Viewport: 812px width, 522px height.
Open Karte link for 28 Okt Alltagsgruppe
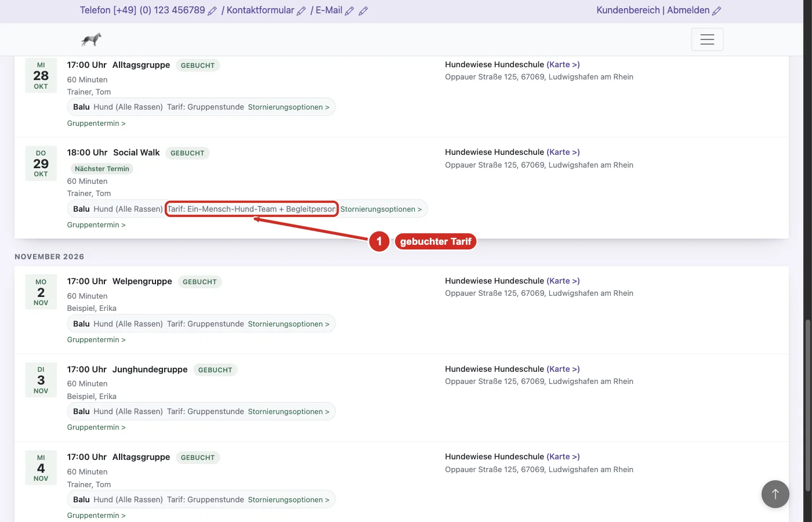coord(563,64)
